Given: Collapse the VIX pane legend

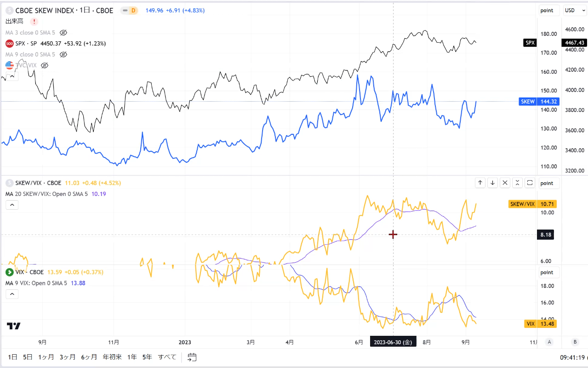Looking at the screenshot, I should coord(12,294).
